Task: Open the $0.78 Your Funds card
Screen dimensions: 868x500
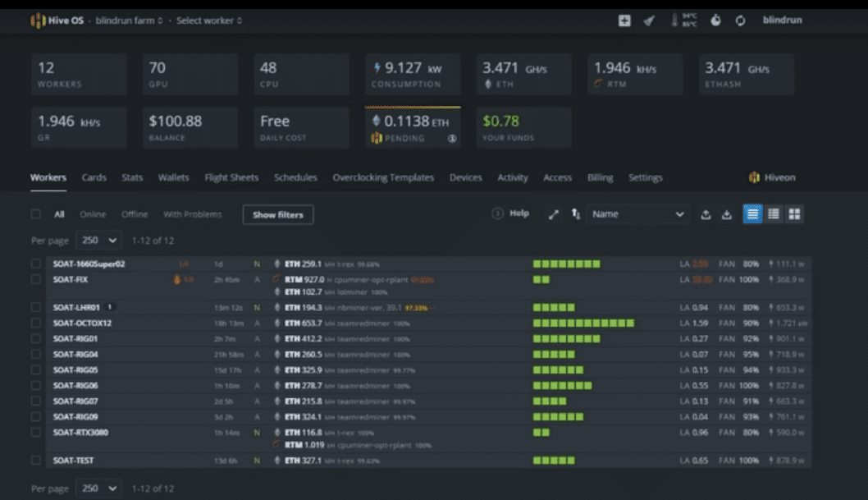Action: [x=523, y=127]
